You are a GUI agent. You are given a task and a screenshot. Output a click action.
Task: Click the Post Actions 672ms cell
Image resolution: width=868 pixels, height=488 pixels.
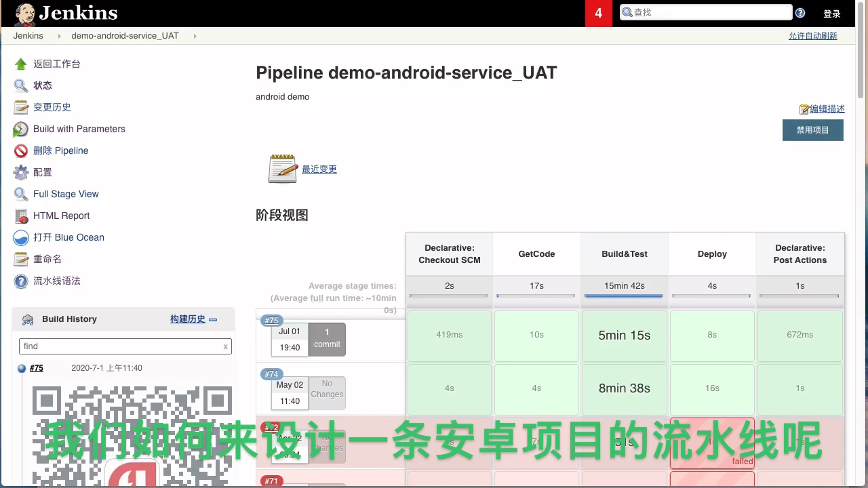pos(800,335)
